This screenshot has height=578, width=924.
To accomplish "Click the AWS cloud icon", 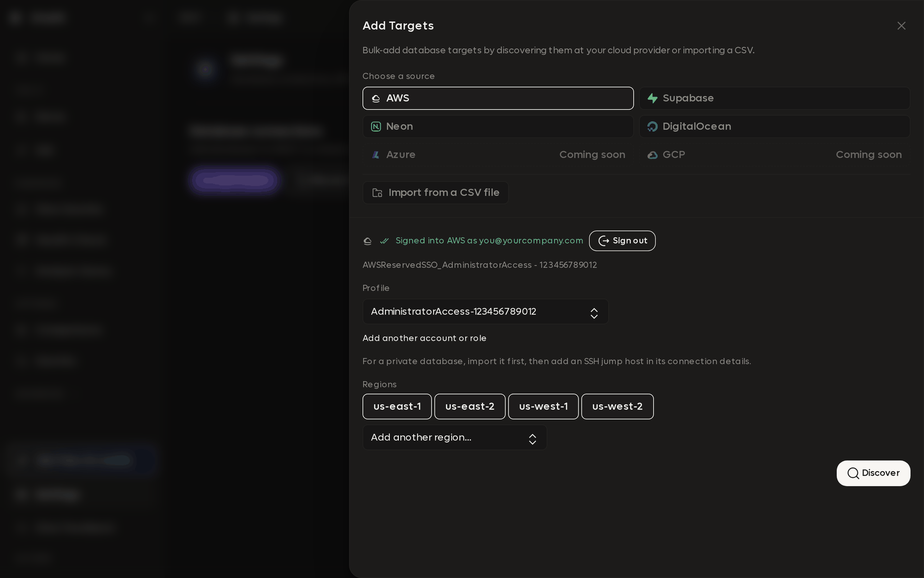I will (x=376, y=98).
